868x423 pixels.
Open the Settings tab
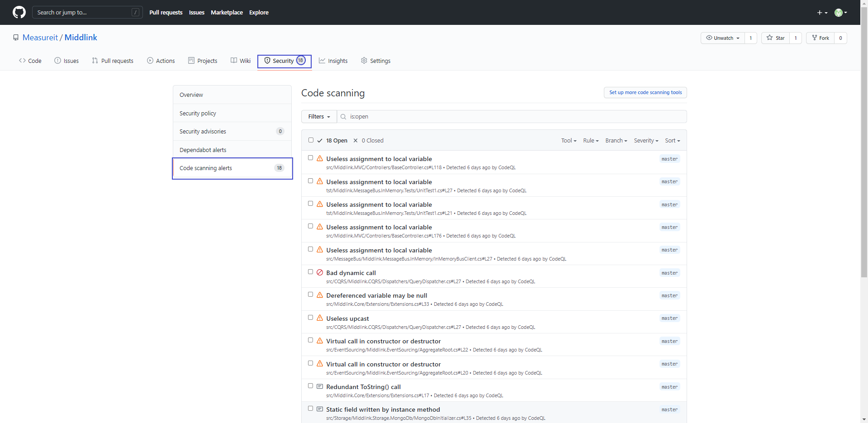[x=376, y=61]
